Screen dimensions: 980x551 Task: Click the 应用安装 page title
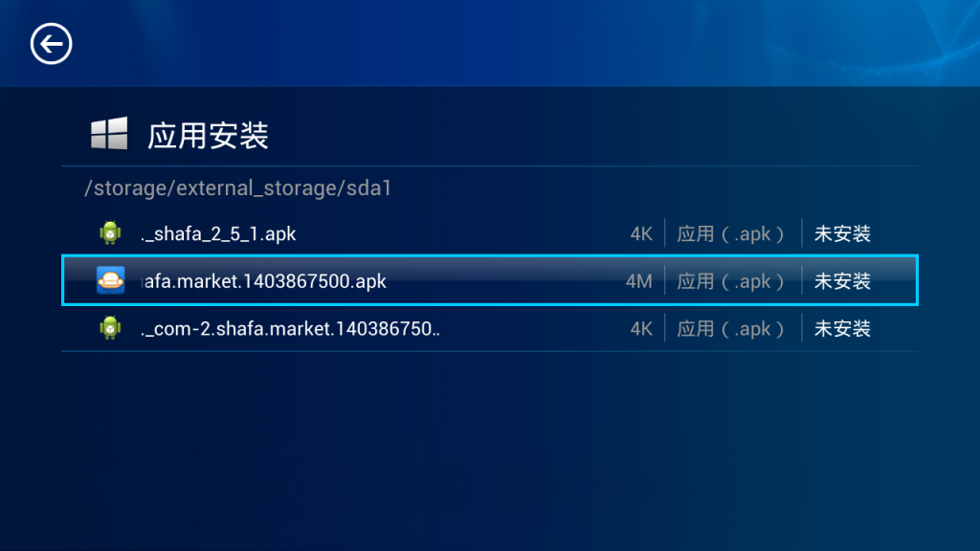[208, 136]
